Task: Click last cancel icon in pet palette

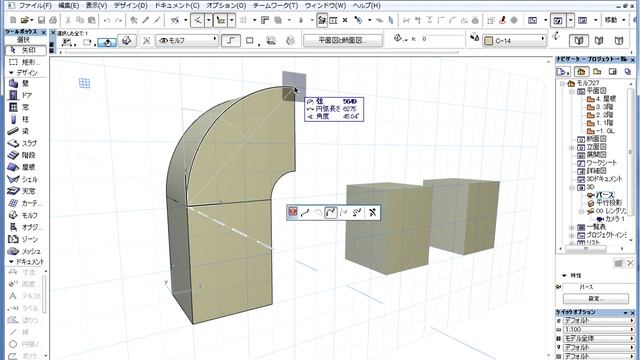Action: click(372, 212)
